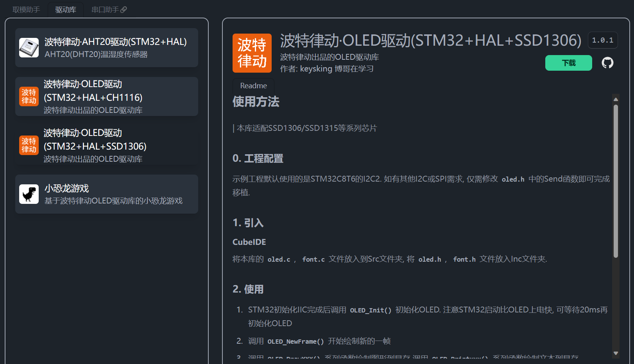Image resolution: width=634 pixels, height=364 pixels.
Task: Click the AHT20 sensor chip icon
Action: (x=29, y=48)
